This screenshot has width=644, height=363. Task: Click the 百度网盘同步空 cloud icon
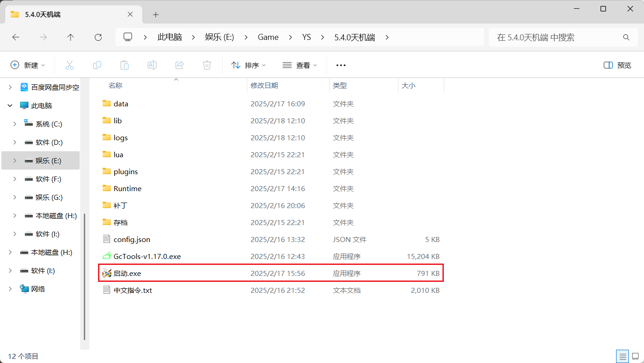click(24, 87)
